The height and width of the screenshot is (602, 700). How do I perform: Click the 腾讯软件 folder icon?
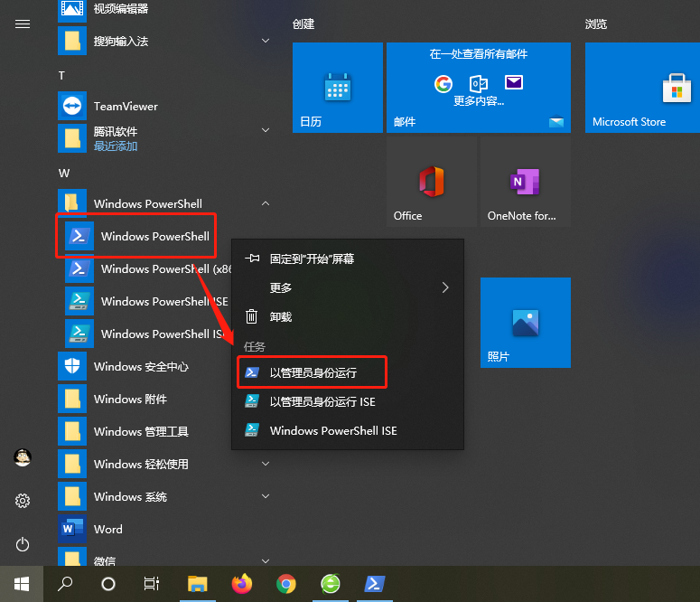coord(72,138)
